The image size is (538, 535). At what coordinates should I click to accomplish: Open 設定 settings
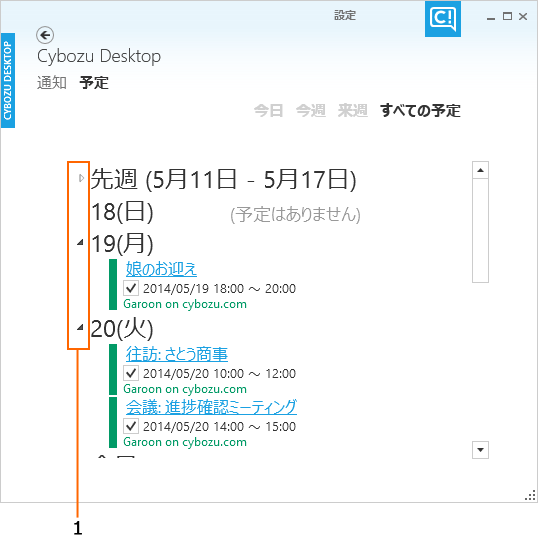[x=345, y=15]
